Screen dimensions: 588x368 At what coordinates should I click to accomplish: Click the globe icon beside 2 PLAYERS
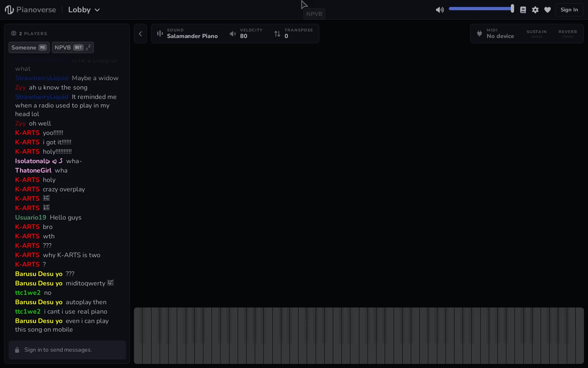click(13, 34)
